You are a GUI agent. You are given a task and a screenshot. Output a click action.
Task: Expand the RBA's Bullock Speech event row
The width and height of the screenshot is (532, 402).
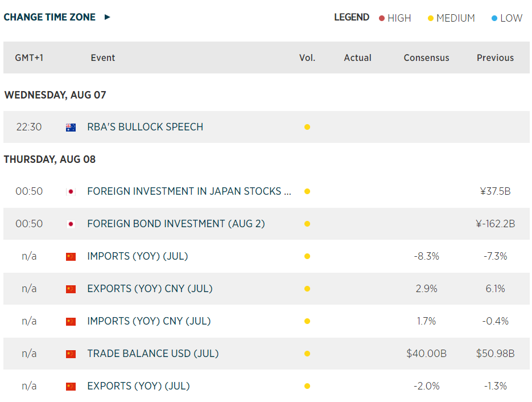[145, 127]
